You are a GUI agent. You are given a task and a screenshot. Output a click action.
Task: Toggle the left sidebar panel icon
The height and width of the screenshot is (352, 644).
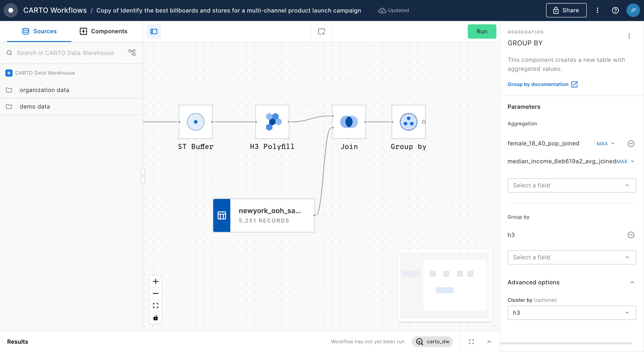[x=154, y=31]
